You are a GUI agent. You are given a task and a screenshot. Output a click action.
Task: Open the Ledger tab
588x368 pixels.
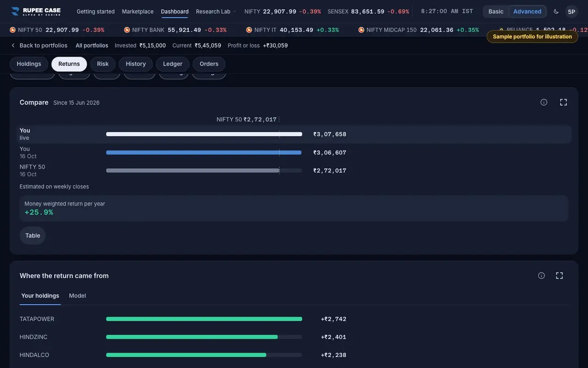pos(173,64)
